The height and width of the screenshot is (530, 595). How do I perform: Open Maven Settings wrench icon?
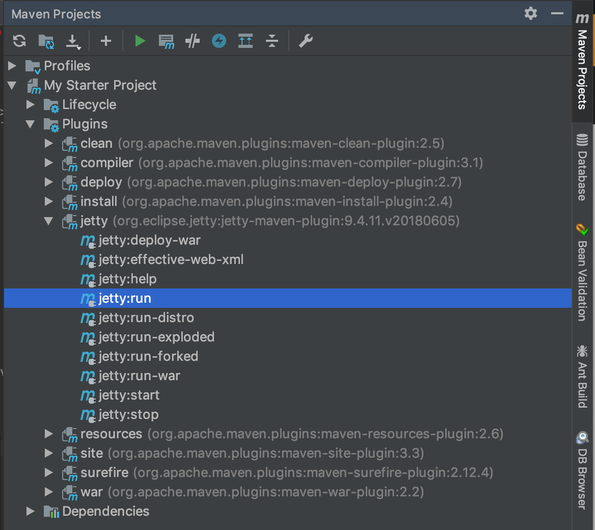[305, 41]
